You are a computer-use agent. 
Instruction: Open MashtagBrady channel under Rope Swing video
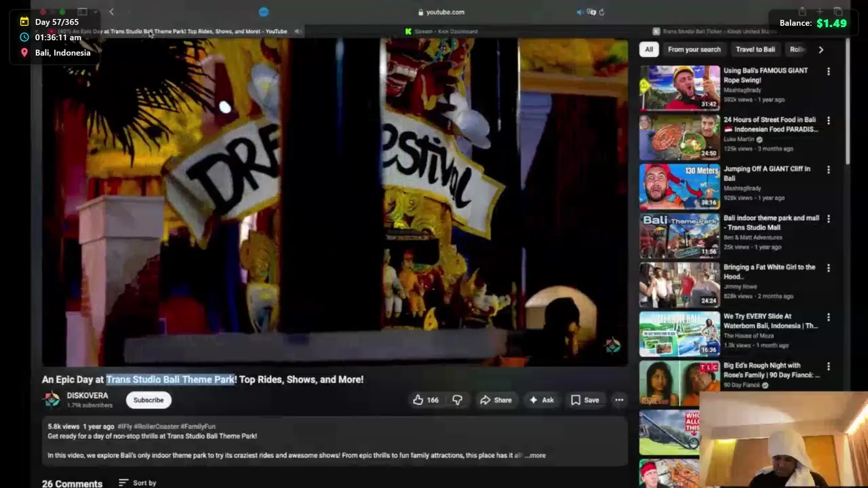tap(742, 90)
